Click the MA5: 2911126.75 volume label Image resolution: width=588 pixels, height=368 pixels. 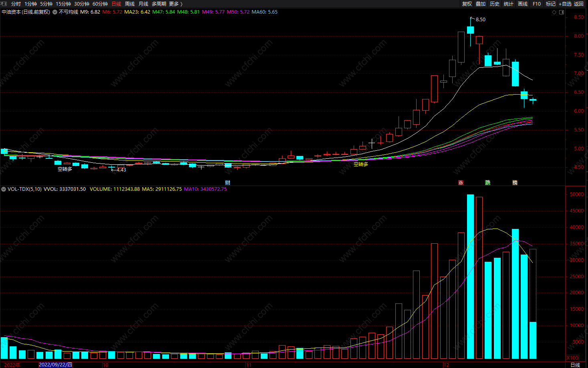tap(162, 189)
